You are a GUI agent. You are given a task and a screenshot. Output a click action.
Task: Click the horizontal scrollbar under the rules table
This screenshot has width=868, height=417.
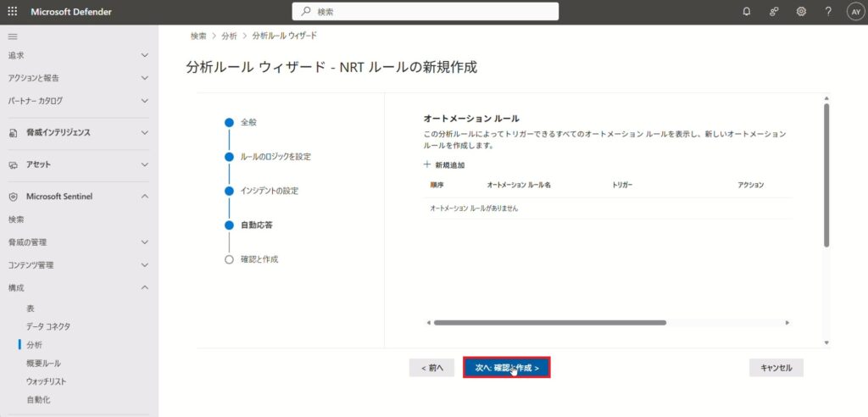[549, 322]
